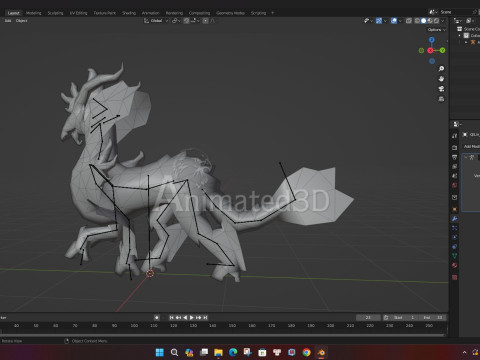Open the World properties tab
The width and height of the screenshot is (480, 360).
click(x=455, y=185)
